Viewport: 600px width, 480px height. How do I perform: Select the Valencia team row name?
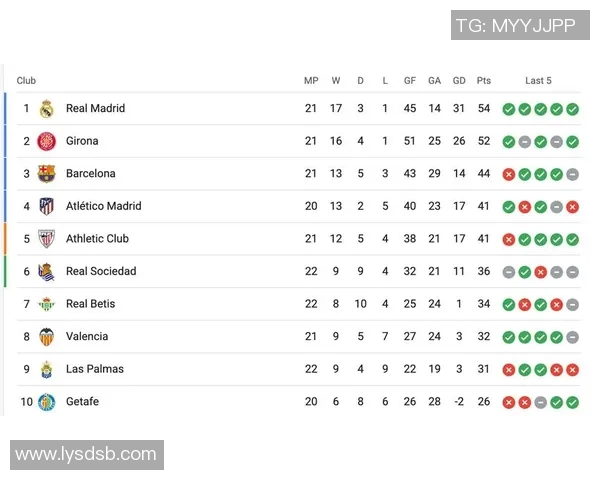click(x=87, y=336)
